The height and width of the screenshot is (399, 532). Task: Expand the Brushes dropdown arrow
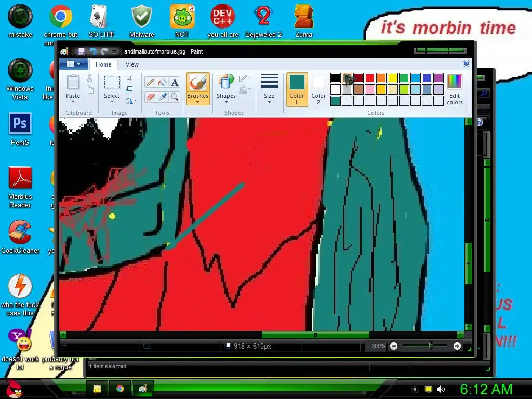pyautogui.click(x=197, y=102)
